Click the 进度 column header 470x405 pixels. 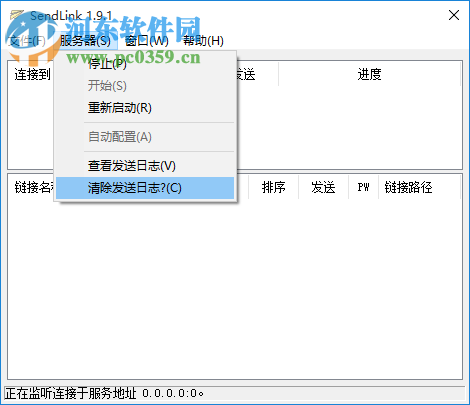pos(369,74)
